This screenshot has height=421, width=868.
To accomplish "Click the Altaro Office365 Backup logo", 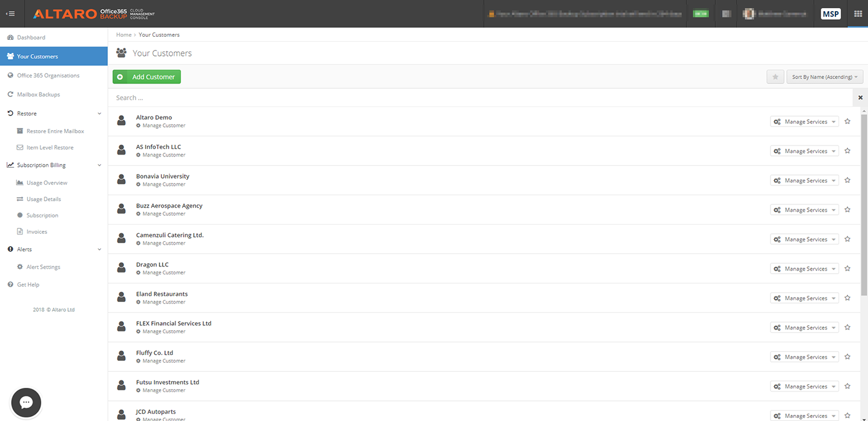I will [94, 14].
